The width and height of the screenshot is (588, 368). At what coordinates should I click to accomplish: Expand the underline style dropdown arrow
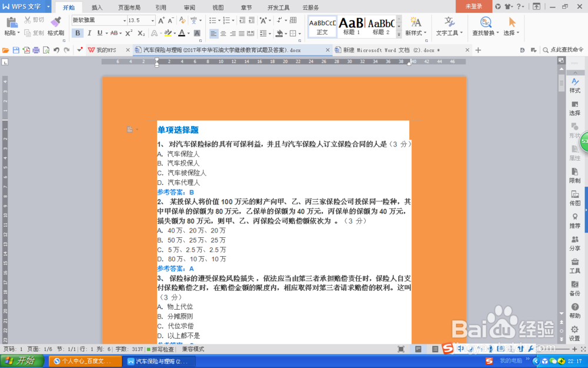click(x=106, y=33)
